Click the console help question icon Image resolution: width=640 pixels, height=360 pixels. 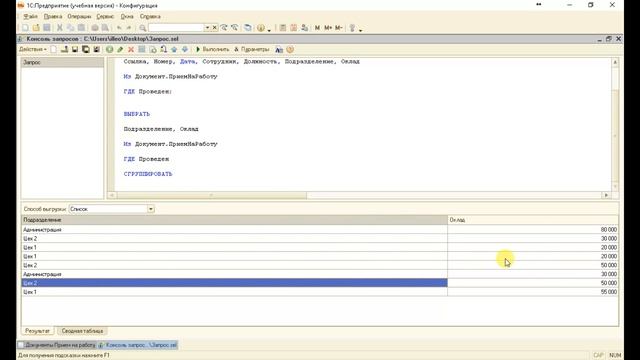(x=290, y=49)
